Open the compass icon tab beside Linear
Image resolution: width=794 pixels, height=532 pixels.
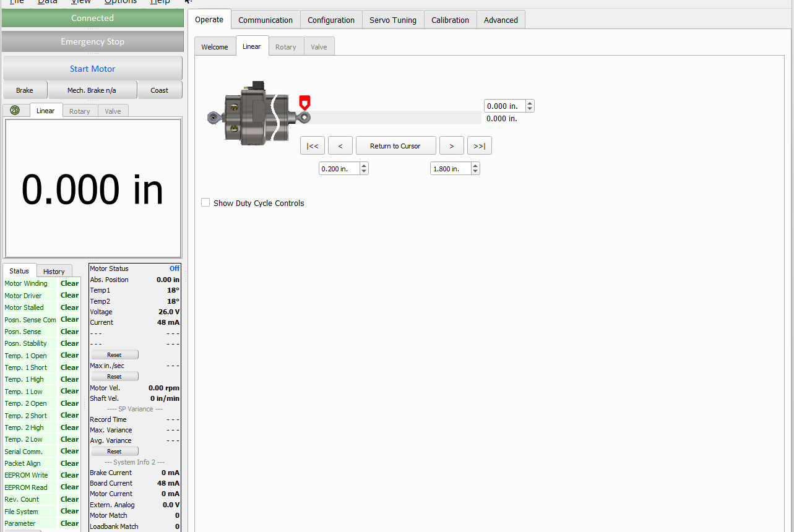(x=15, y=111)
